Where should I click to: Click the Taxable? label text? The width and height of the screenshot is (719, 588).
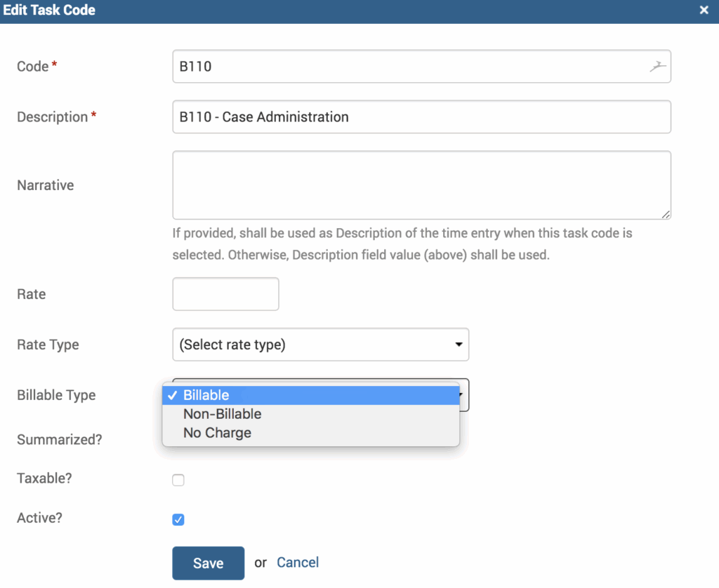44,479
